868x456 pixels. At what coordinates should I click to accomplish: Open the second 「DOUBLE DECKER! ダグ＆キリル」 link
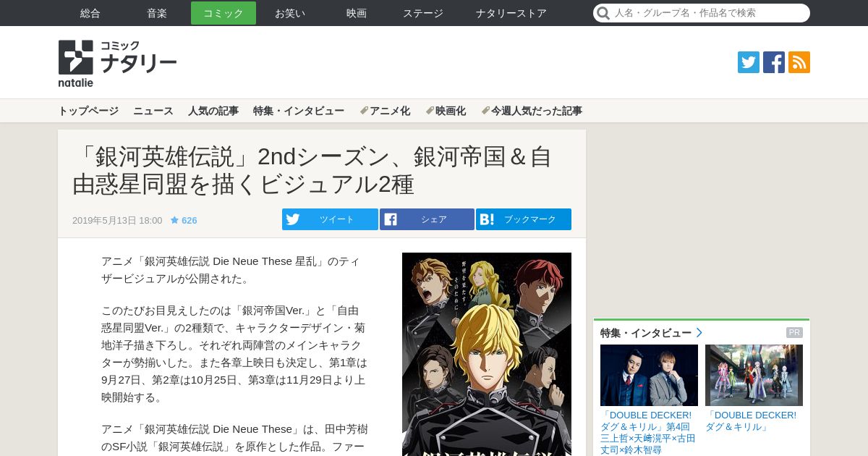pyautogui.click(x=752, y=421)
